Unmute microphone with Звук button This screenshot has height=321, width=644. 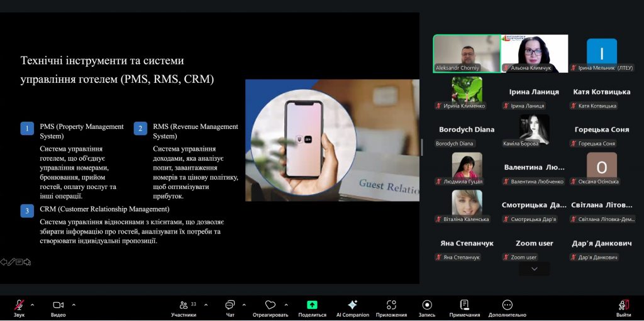click(19, 305)
